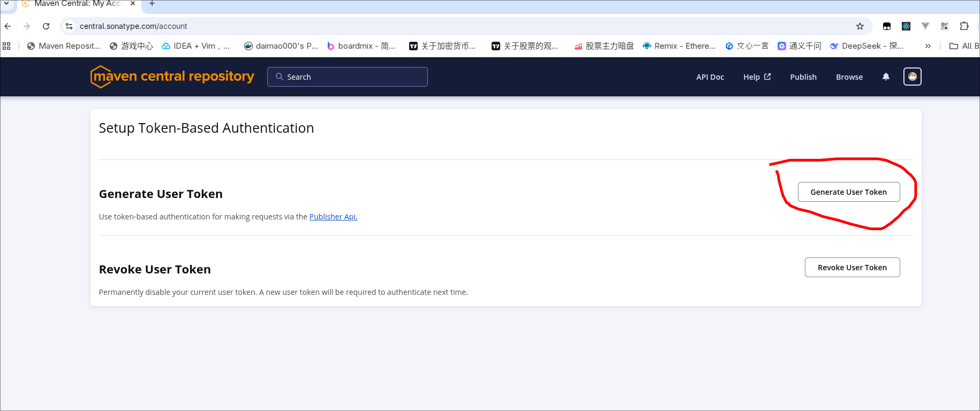Bookmark this page with the star icon
This screenshot has height=411, width=980.
[x=860, y=26]
